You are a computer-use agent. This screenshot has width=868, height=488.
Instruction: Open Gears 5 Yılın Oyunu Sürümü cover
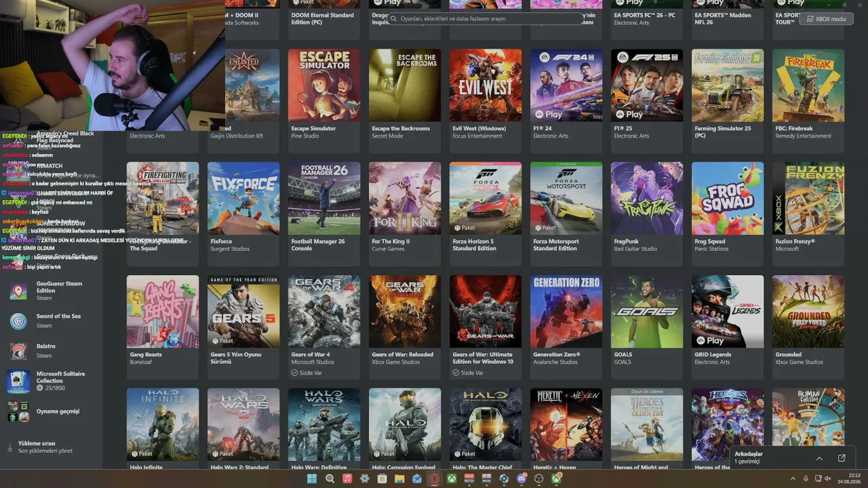tap(243, 312)
